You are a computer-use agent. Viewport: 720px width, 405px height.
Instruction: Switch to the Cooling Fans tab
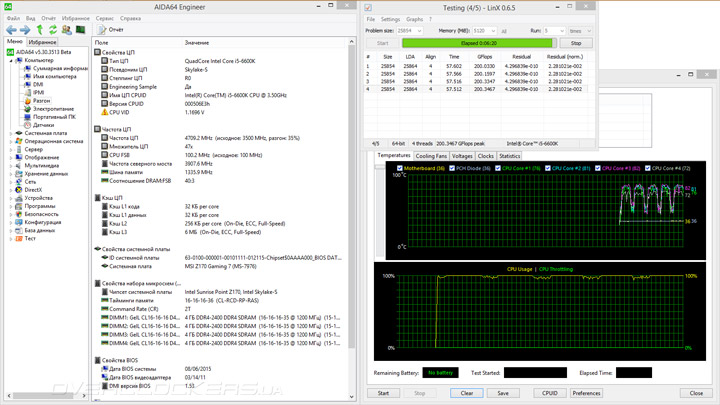431,156
